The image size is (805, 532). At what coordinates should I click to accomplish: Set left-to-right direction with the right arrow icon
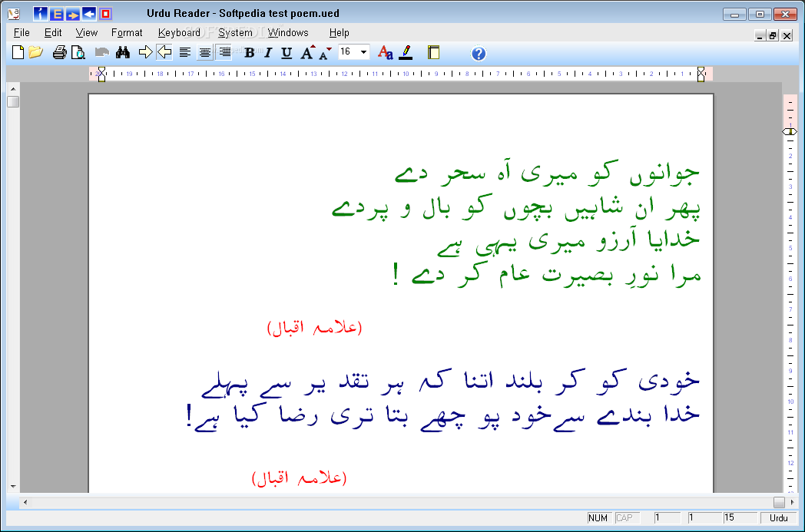coord(146,52)
